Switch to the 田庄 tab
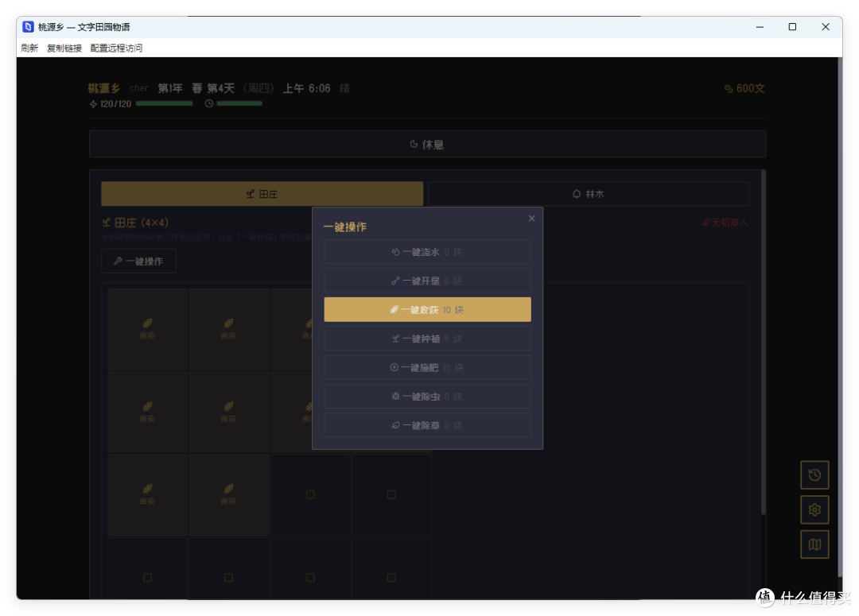The image size is (859, 616). [x=262, y=194]
